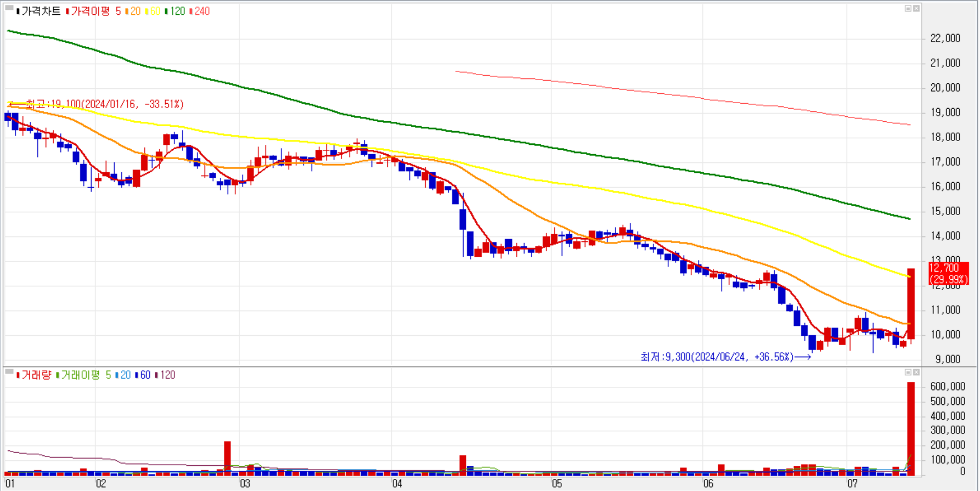980x491 pixels.
Task: Select the 가격차트 legend label
Action: click(39, 11)
